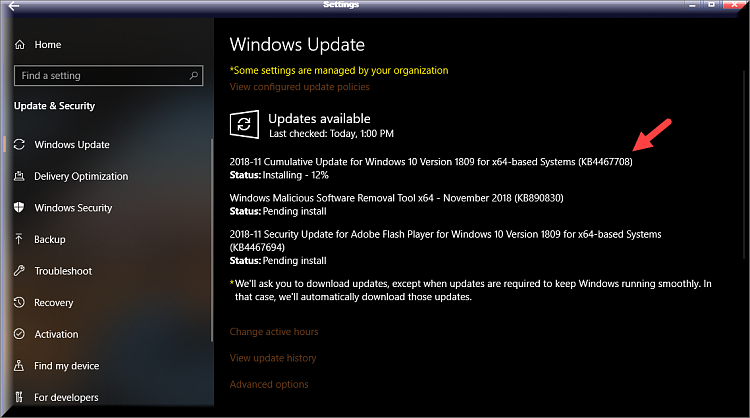This screenshot has width=750, height=418.
Task: Click the Find my device icon
Action: click(19, 365)
